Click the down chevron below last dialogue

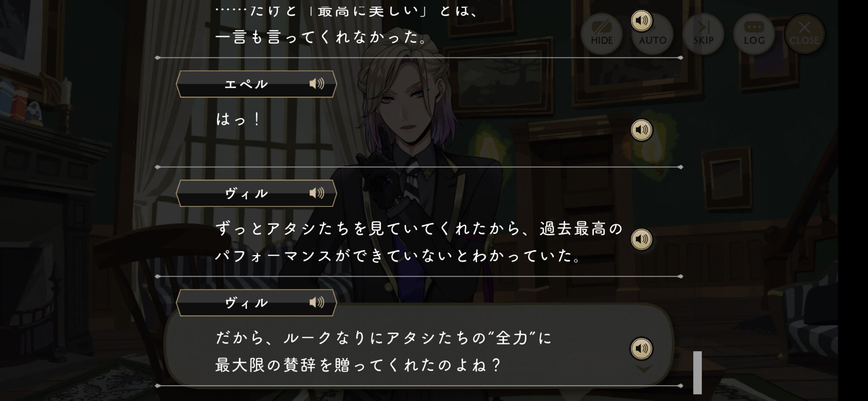coord(644,369)
